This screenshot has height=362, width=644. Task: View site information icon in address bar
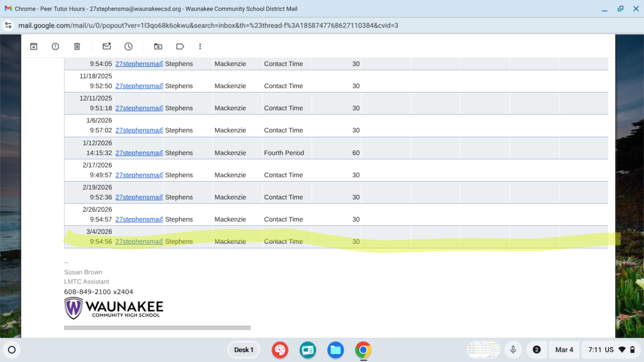[x=8, y=25]
